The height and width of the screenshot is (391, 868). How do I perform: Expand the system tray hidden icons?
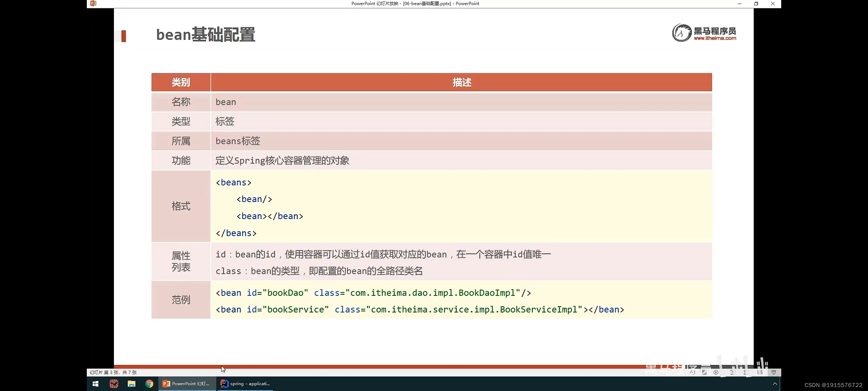pyautogui.click(x=775, y=384)
